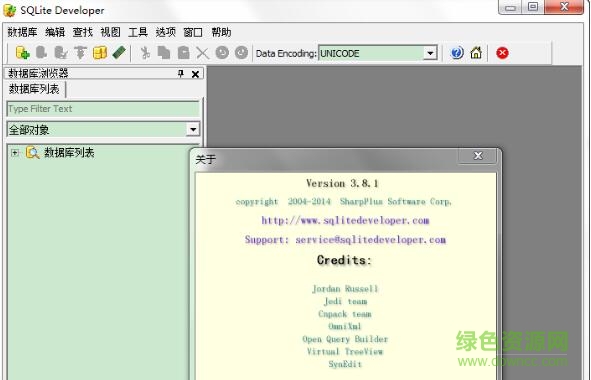591x380 pixels.
Task: Open the http://www.sqlitedeveloper.com link
Action: [345, 221]
